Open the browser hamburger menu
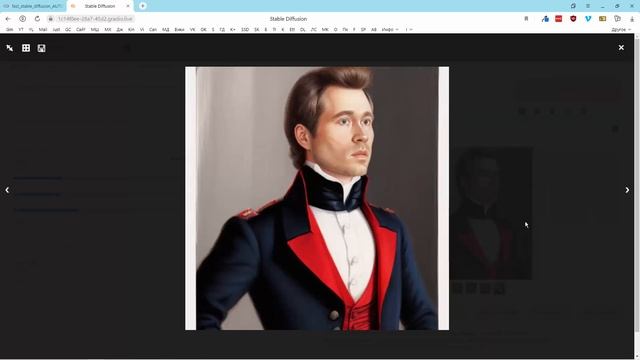This screenshot has width=640, height=360. (588, 6)
